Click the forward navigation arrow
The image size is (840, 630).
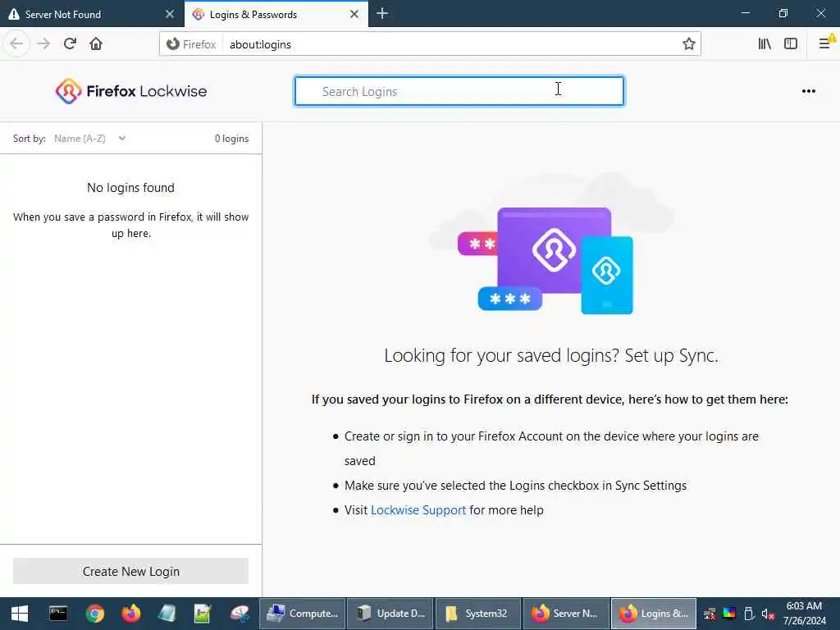coord(43,44)
